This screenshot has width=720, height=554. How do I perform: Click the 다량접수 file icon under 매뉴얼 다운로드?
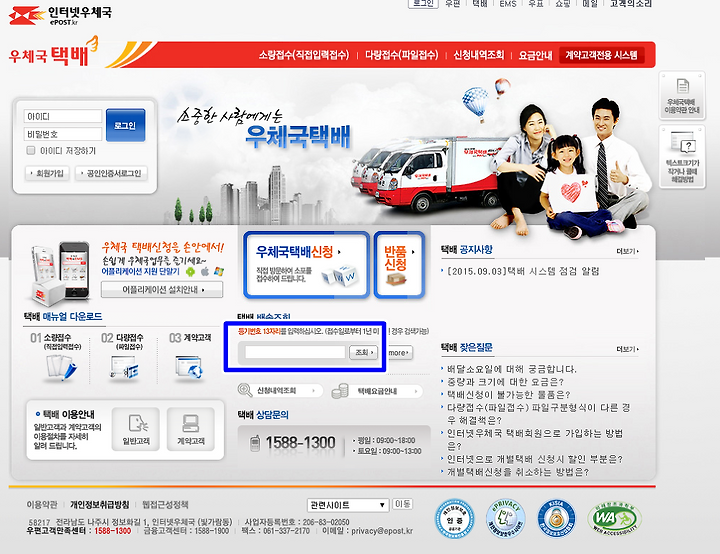(x=124, y=368)
